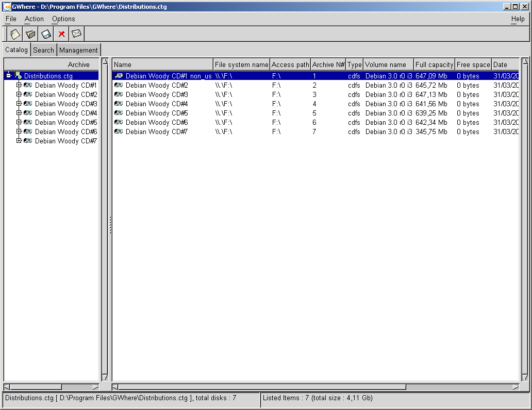Click disk icon of Debian Woody CD#3 list row
532x410 pixels.
(119, 94)
